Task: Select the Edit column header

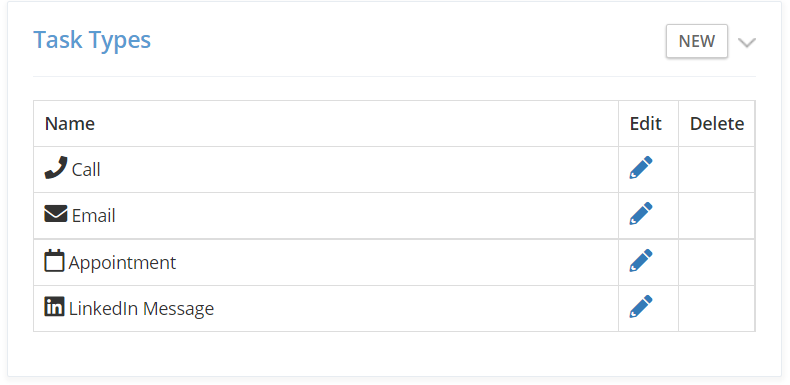Action: (645, 124)
